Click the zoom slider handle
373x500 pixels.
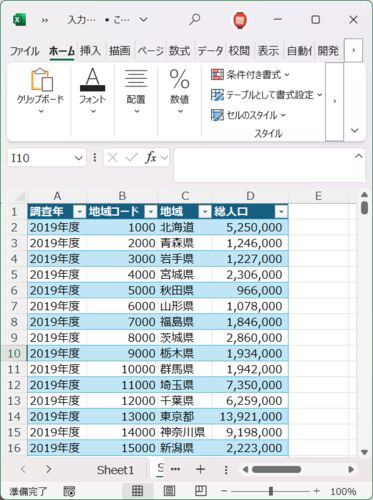[x=271, y=491]
